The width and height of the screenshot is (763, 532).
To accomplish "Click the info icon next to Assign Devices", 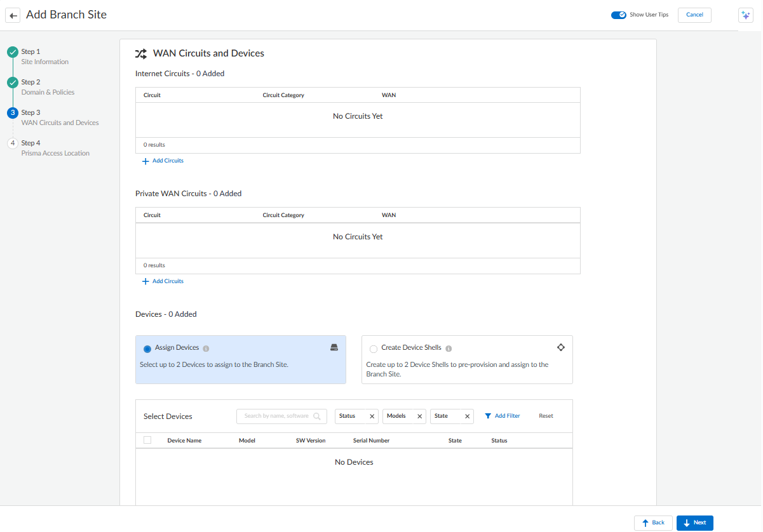I will 206,349.
